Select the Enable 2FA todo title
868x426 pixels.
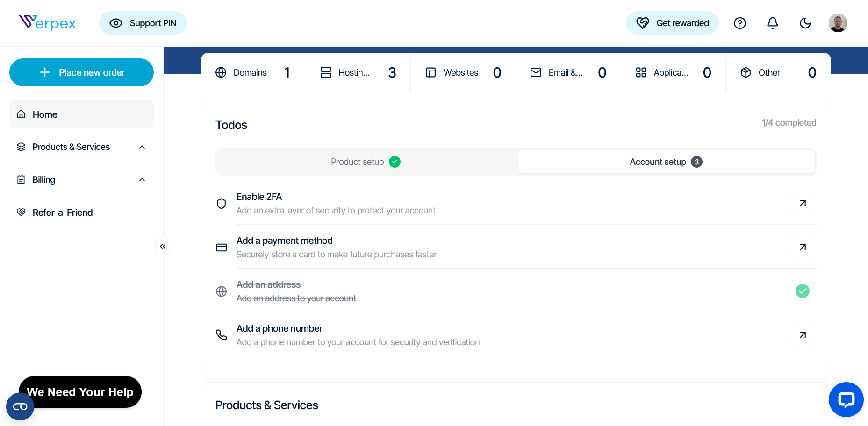tap(259, 197)
